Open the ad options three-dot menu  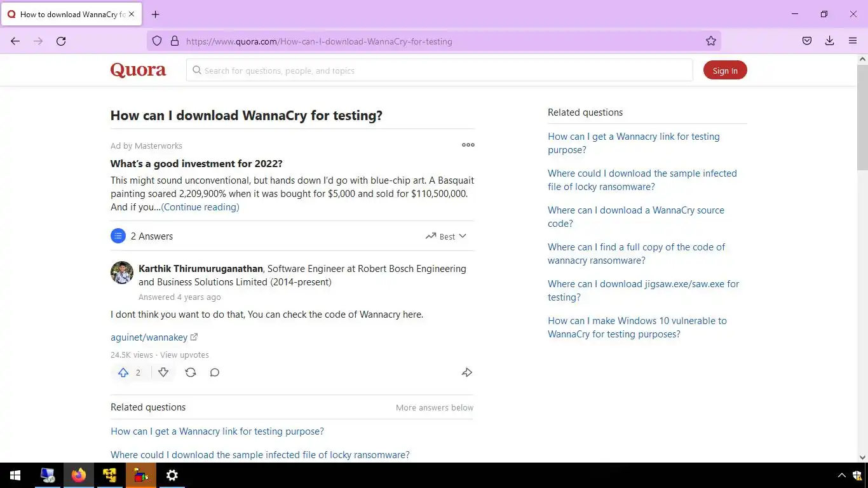[x=468, y=145]
